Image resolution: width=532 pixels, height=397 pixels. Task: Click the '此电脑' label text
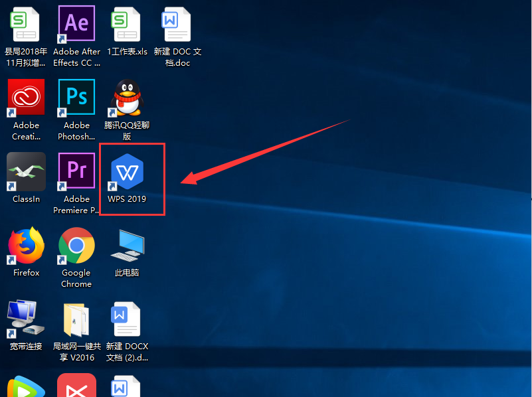(127, 273)
